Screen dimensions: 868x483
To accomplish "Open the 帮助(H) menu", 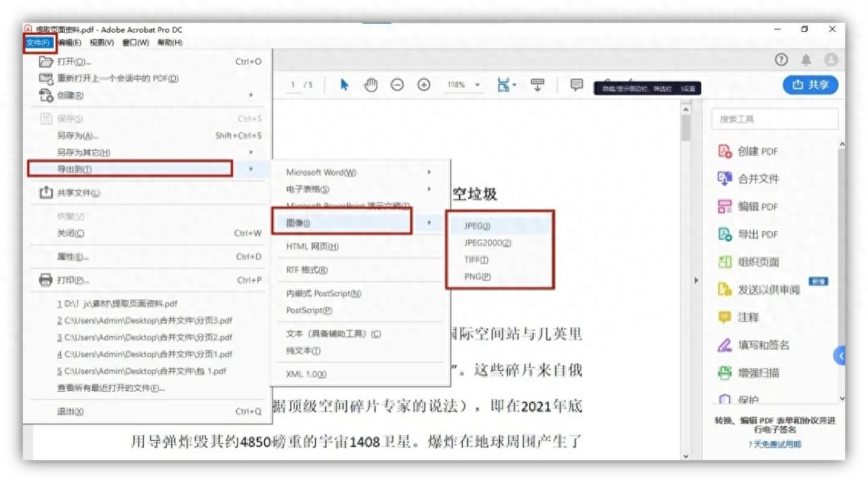I will pyautogui.click(x=170, y=43).
